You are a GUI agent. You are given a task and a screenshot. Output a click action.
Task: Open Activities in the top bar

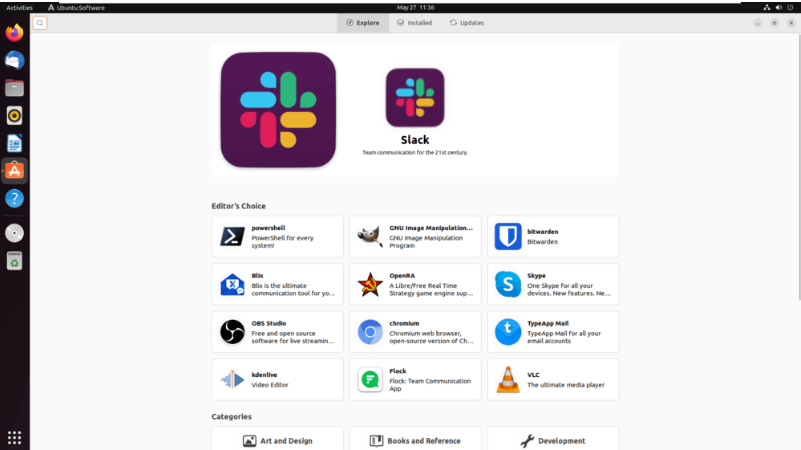point(19,8)
